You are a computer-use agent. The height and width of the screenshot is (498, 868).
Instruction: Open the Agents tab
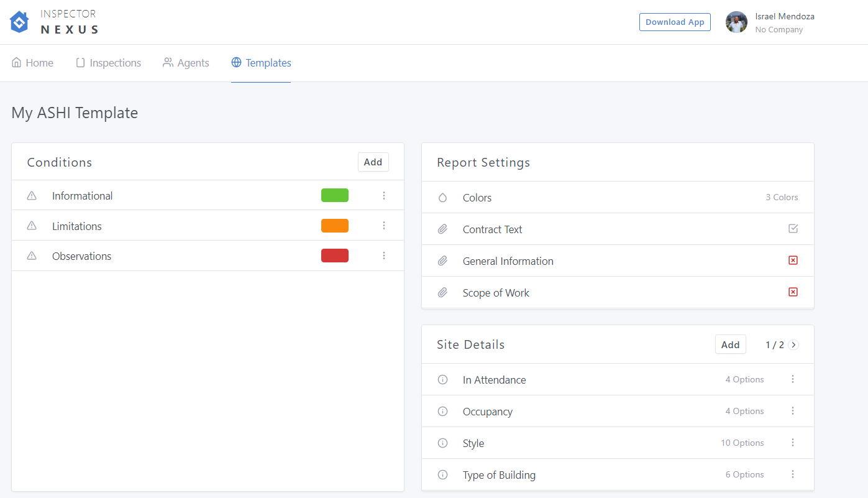(x=186, y=63)
